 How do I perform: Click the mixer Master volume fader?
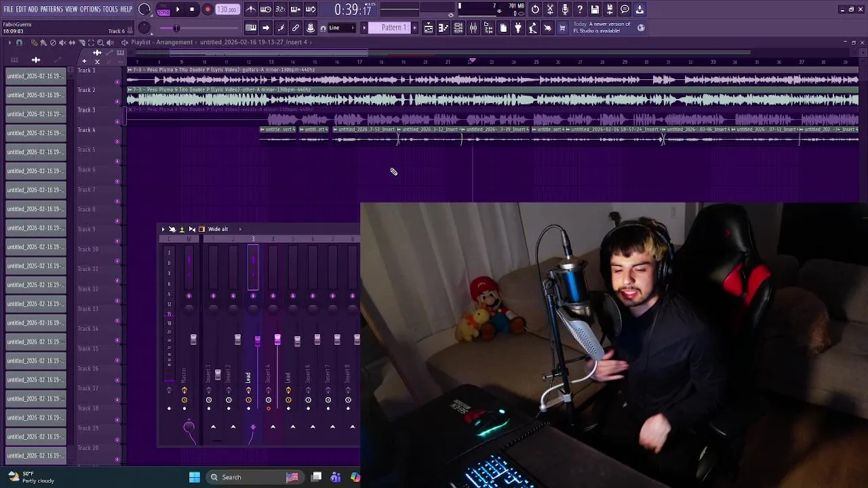[193, 340]
